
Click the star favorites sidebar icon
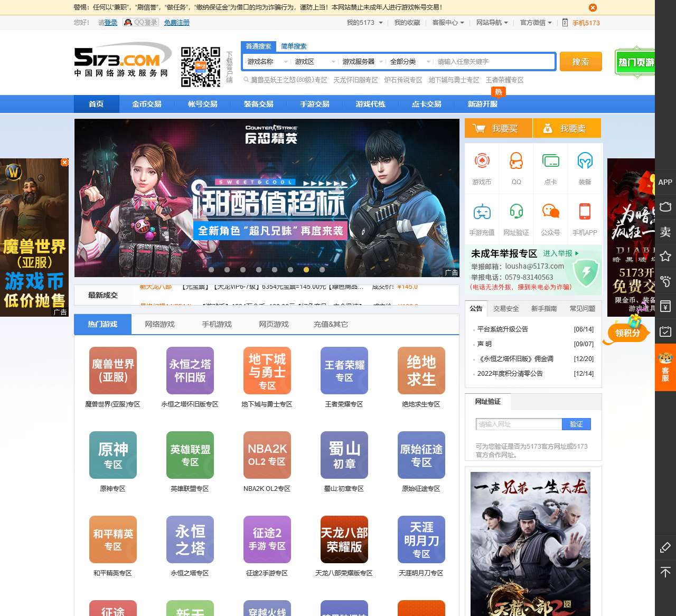pos(665,257)
